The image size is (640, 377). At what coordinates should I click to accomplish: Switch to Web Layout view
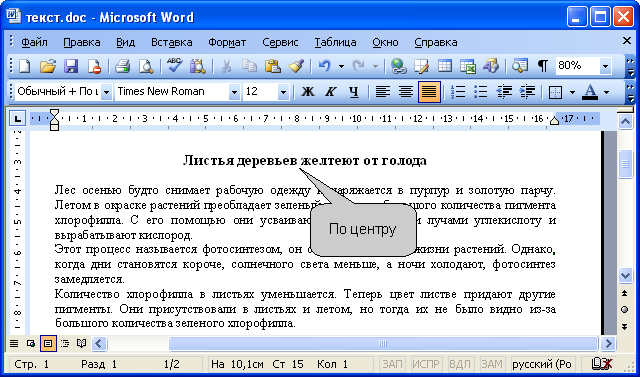[31, 344]
